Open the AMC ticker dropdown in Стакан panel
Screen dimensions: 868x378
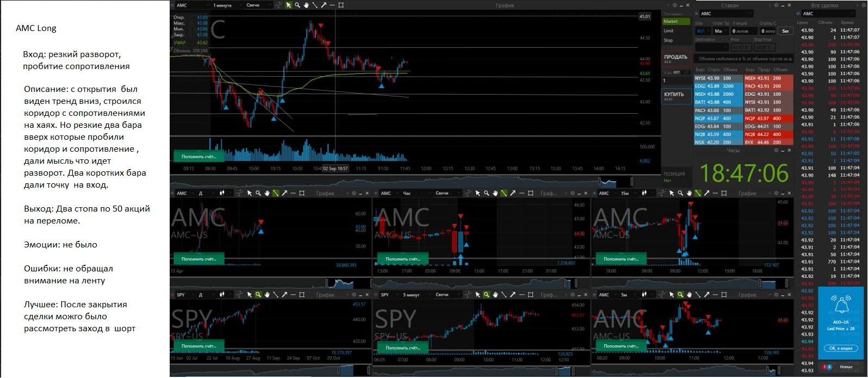726,14
